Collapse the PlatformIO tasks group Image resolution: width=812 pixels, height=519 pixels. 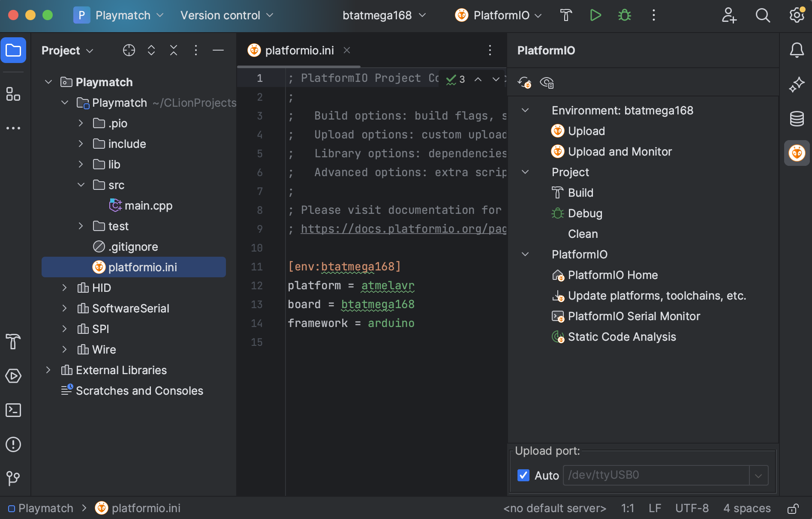(525, 255)
